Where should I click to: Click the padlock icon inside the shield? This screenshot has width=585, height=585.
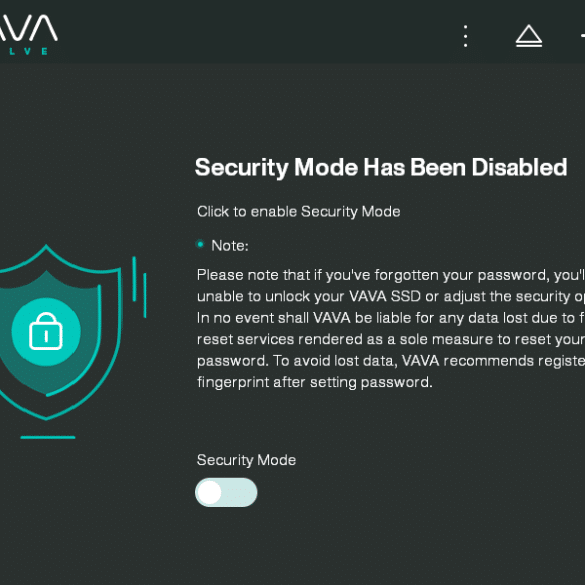click(46, 331)
